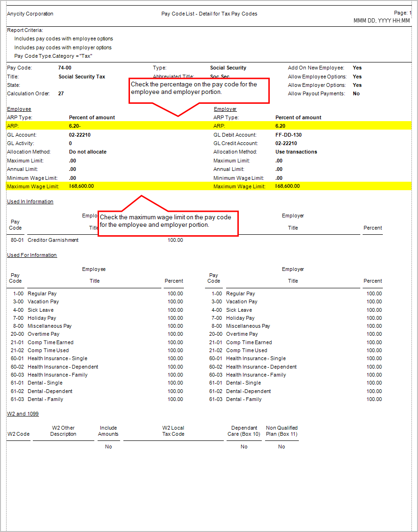Click the Creditor Garnishment title
The width and height of the screenshot is (418, 532).
coord(53,240)
